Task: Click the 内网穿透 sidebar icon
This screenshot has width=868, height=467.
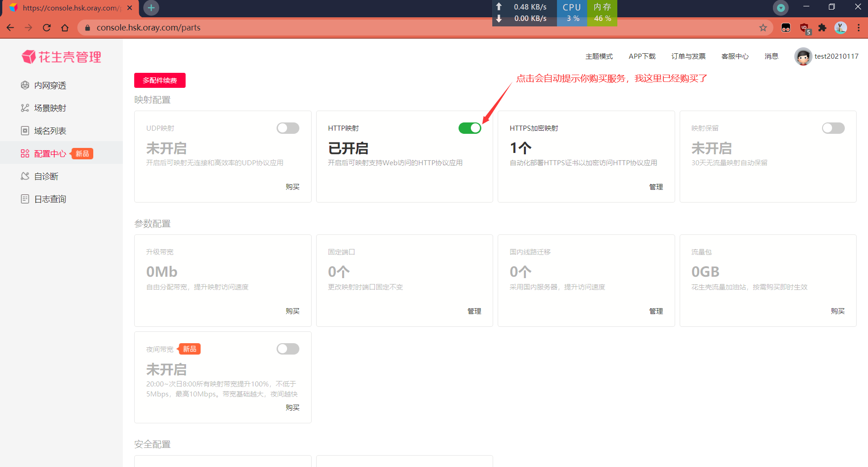Action: pos(25,85)
